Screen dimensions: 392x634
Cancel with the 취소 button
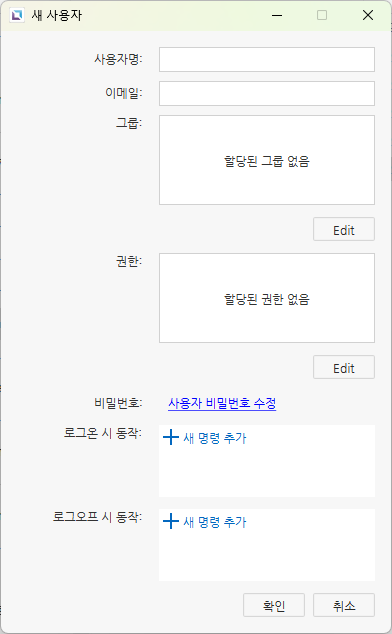point(344,605)
